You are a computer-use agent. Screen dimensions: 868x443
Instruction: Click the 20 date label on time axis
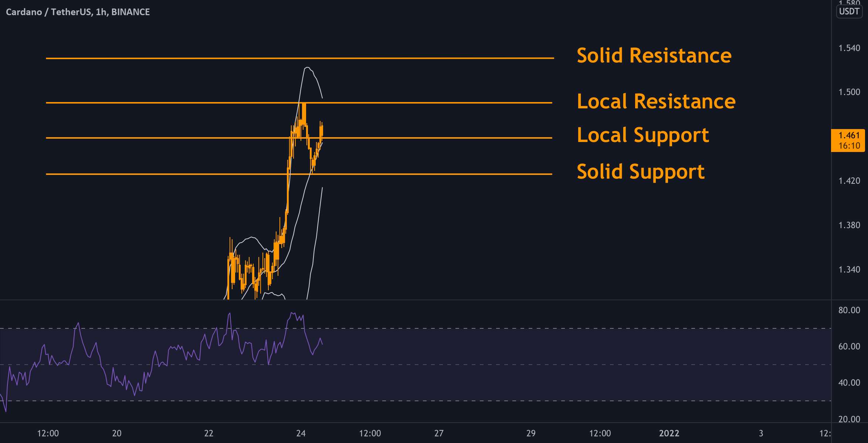pyautogui.click(x=117, y=433)
